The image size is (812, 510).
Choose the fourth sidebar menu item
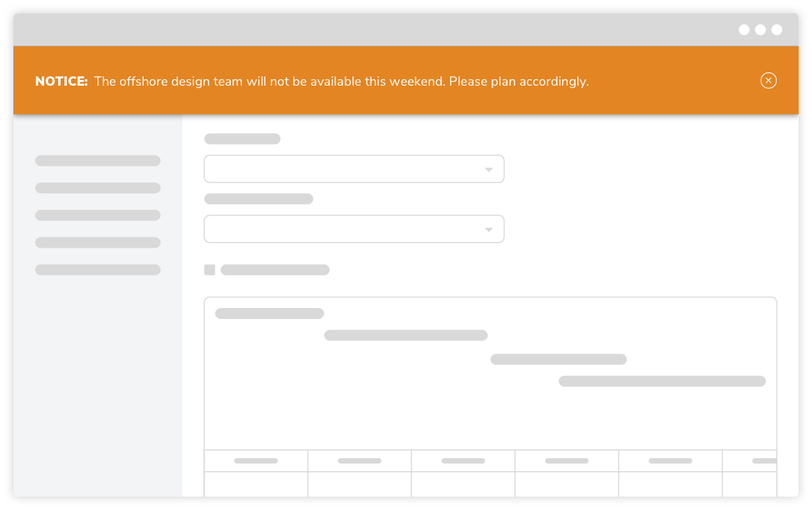point(98,243)
